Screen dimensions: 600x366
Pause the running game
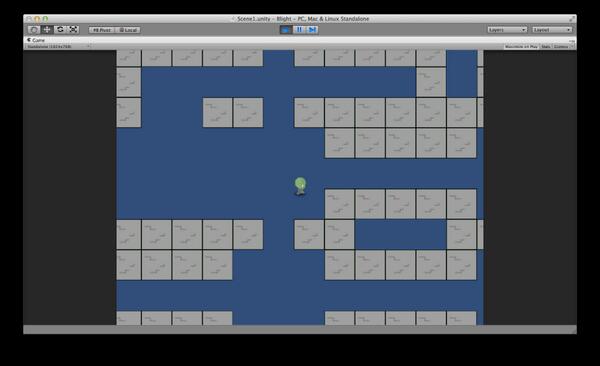coord(299,29)
